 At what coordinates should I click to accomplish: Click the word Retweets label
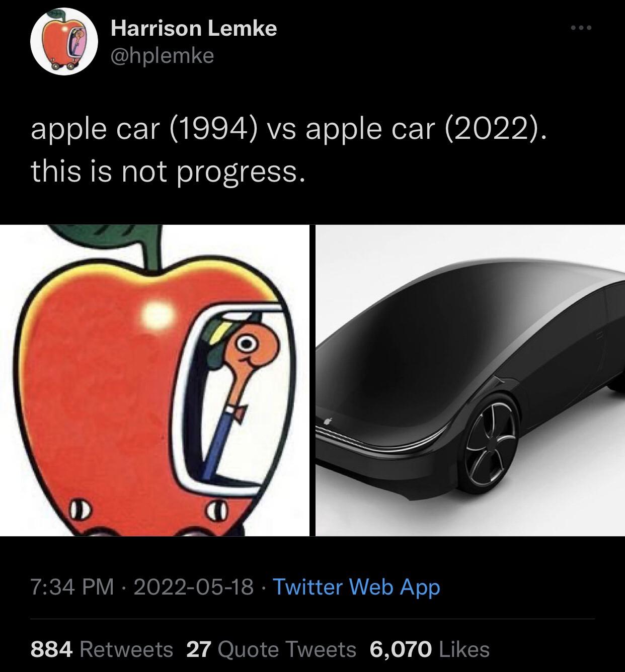tap(126, 649)
